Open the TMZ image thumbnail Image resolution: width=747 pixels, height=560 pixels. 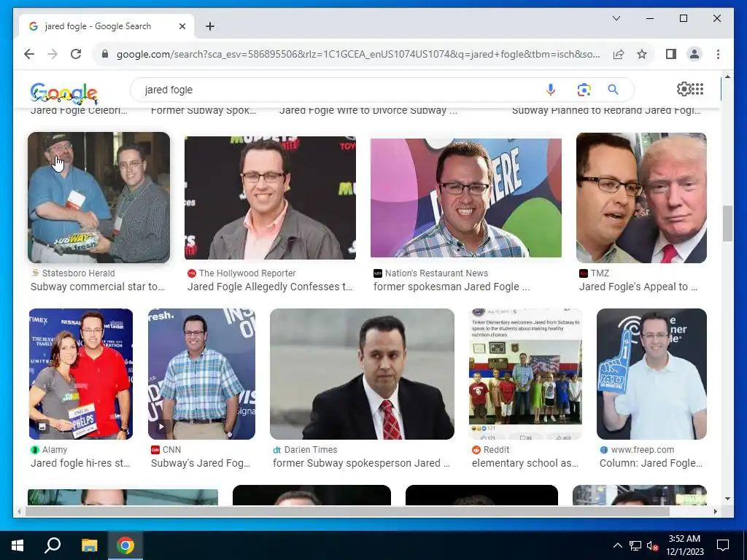click(x=641, y=198)
